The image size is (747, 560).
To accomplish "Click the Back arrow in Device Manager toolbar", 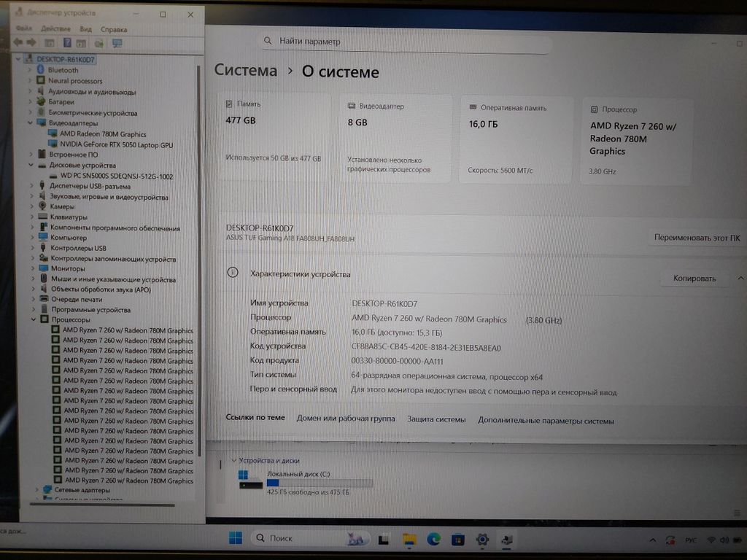I will coord(20,43).
